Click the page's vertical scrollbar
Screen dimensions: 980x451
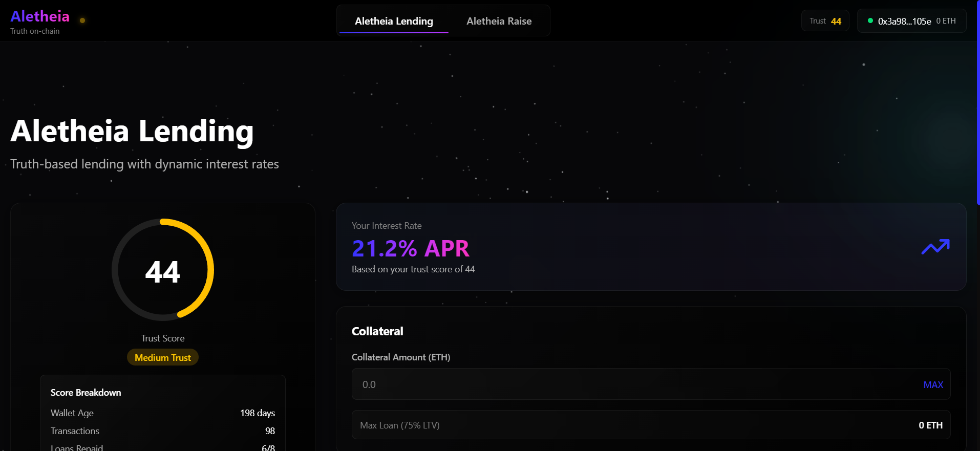coord(977,102)
